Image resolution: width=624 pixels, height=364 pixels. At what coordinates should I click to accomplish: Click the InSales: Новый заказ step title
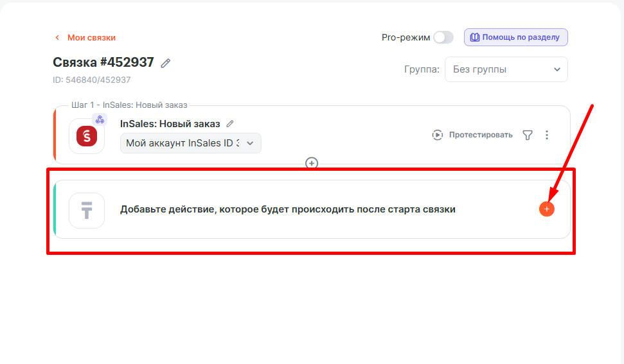170,124
